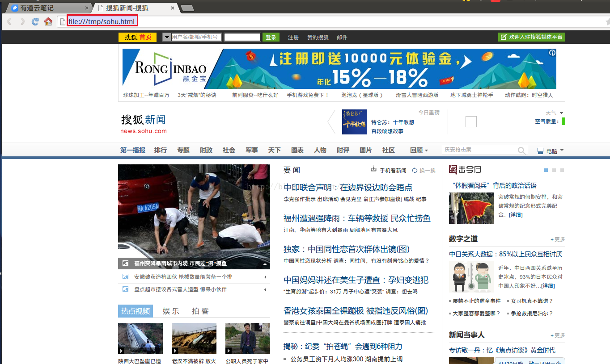This screenshot has width=610, height=364.
Task: Open the 特仑苏 ad thumbnail
Action: (355, 121)
